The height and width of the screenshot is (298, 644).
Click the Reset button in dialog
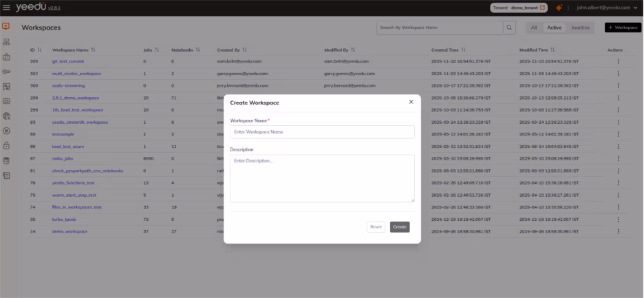point(376,227)
